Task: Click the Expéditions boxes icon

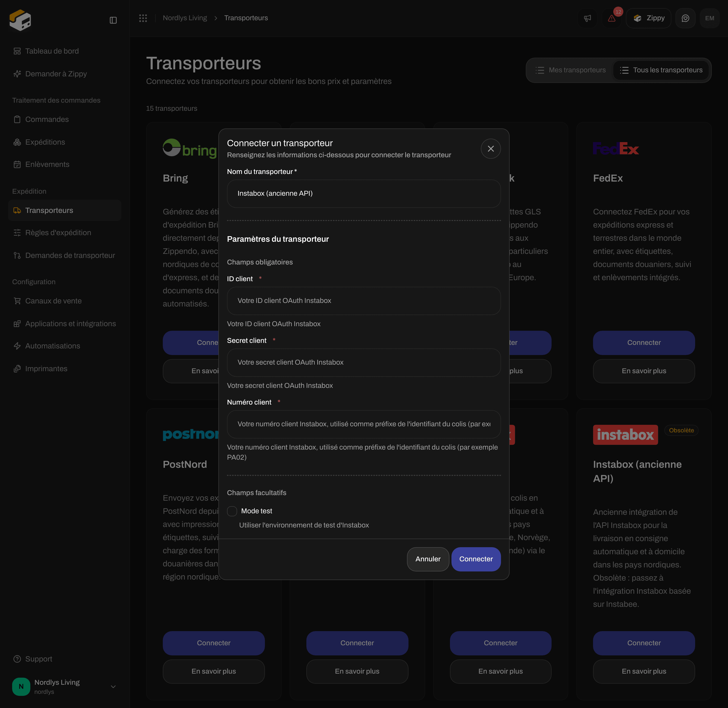Action: (17, 142)
